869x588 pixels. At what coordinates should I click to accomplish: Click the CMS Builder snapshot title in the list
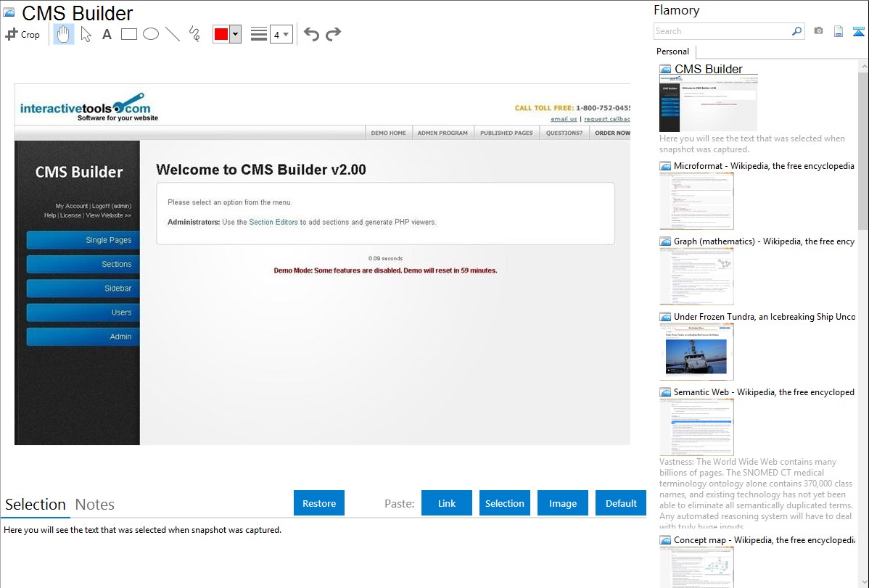tap(708, 70)
